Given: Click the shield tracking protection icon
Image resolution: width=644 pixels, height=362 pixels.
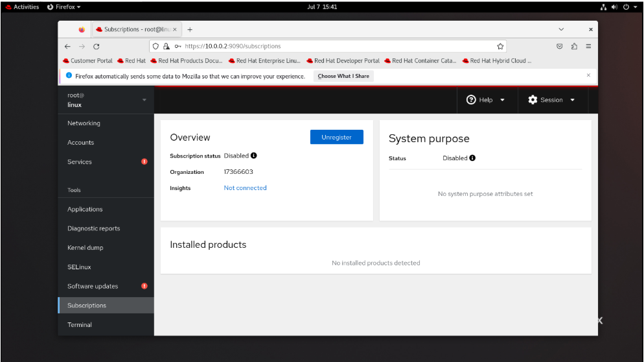Looking at the screenshot, I should pyautogui.click(x=155, y=47).
